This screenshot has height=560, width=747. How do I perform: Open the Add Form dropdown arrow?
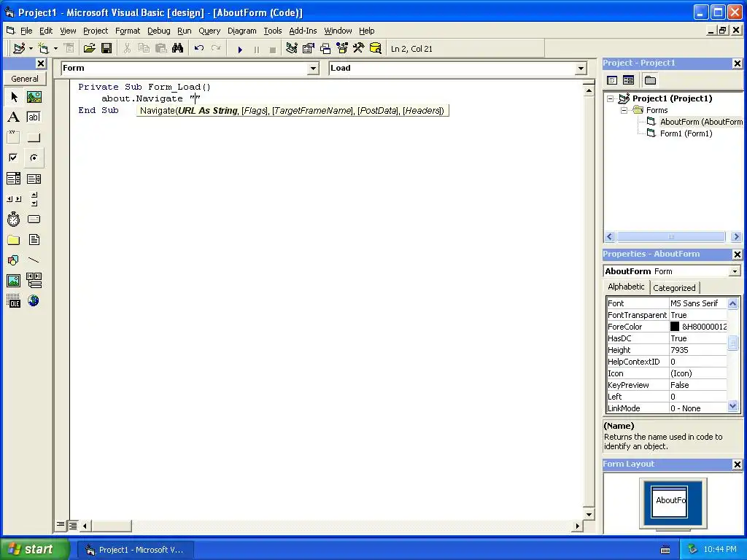tap(55, 49)
